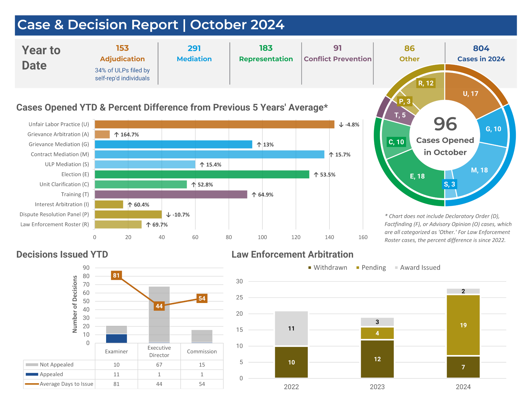Click the 'U, 17' donut slice

pyautogui.click(x=470, y=94)
